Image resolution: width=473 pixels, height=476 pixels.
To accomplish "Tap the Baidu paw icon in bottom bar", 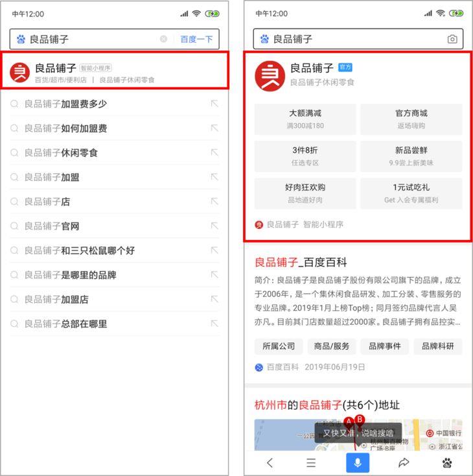I will click(x=447, y=463).
